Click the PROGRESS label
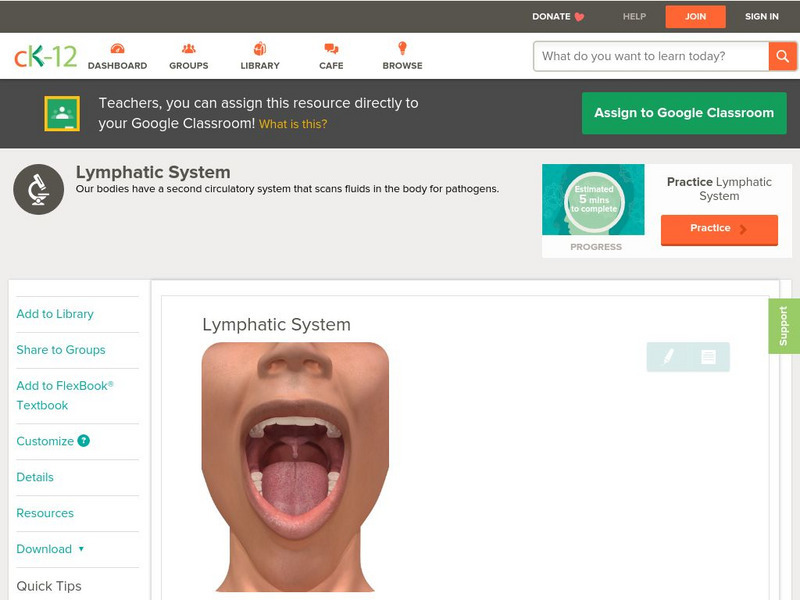The width and height of the screenshot is (800, 600). 596,247
